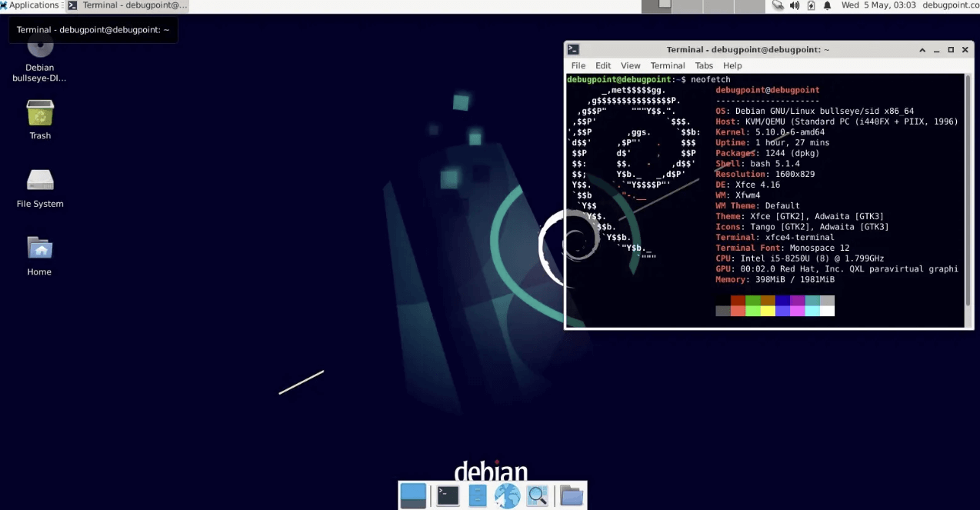The image size is (980, 510).
Task: Click the 'debugpoint@debugpoint' neofetch header
Action: [x=768, y=90]
